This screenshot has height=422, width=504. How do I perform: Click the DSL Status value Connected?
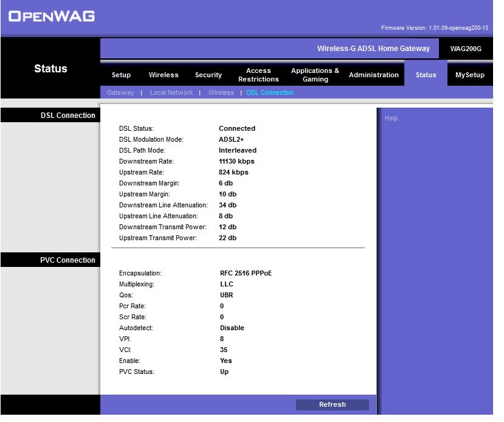(237, 128)
